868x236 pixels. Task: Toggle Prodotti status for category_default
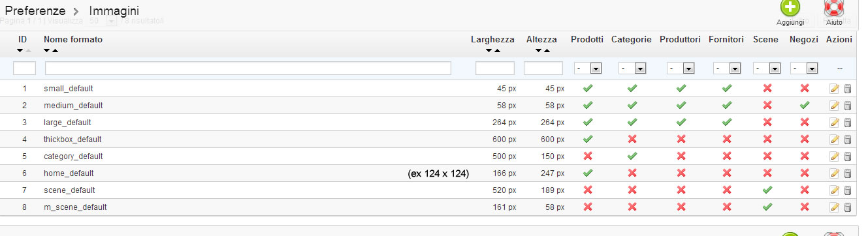pyautogui.click(x=587, y=156)
